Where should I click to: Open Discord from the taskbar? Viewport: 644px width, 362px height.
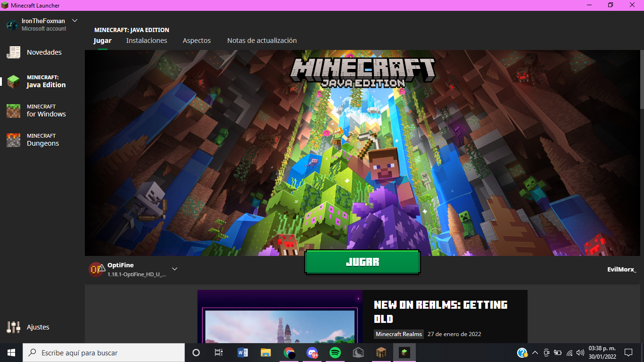pos(312,353)
